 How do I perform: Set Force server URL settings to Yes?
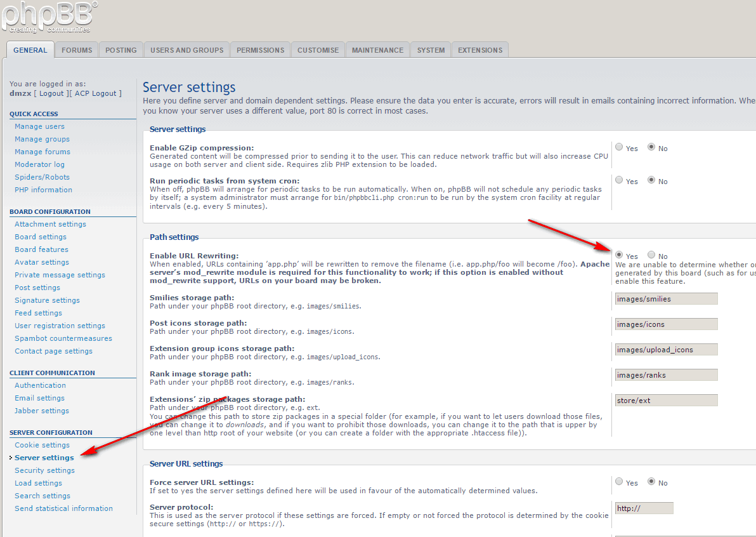619,482
